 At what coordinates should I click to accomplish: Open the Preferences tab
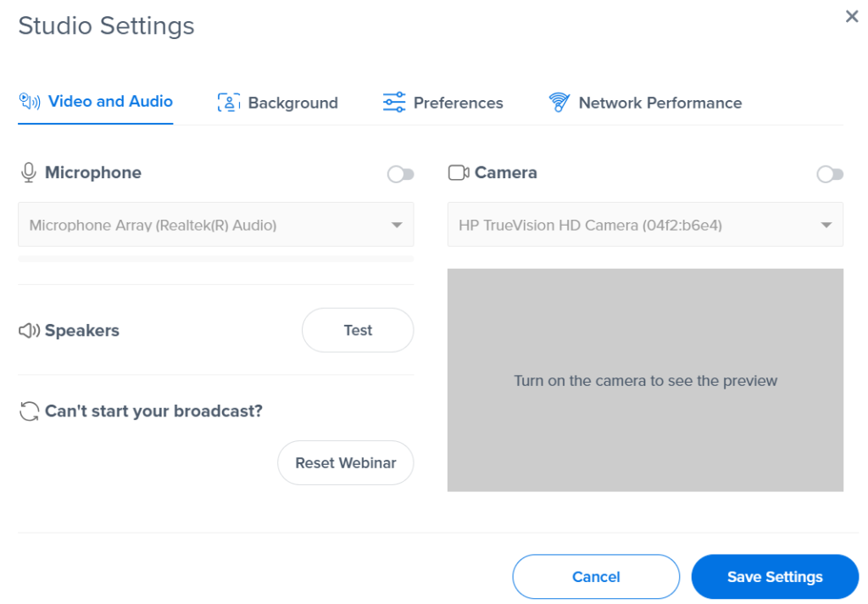pos(442,103)
